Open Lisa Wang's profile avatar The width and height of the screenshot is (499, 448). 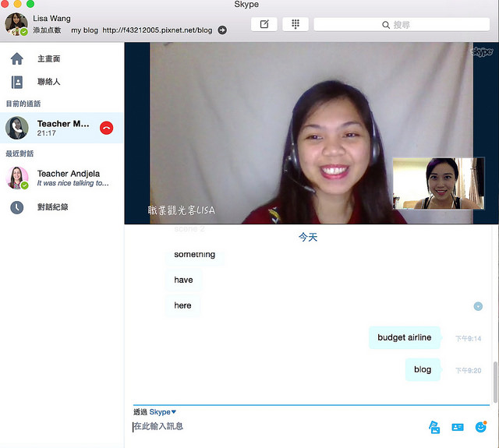(x=16, y=24)
